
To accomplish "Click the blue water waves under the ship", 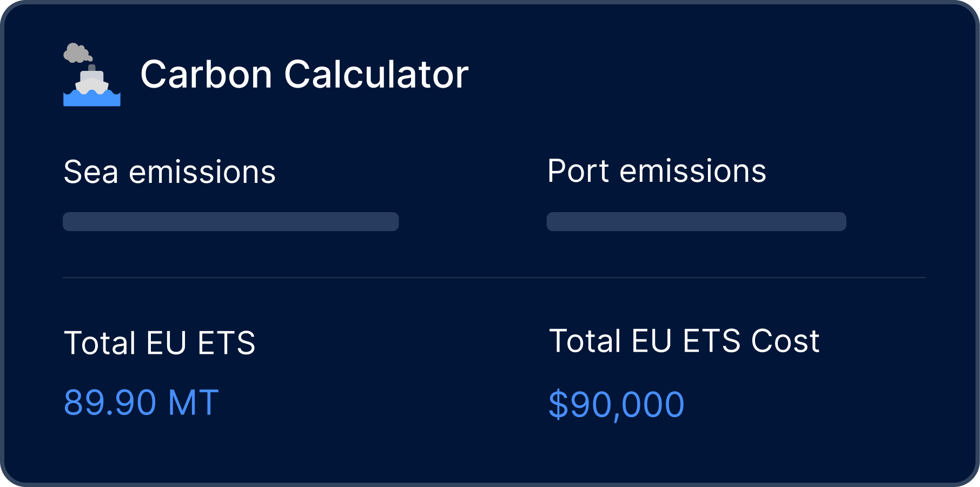I will [x=92, y=99].
